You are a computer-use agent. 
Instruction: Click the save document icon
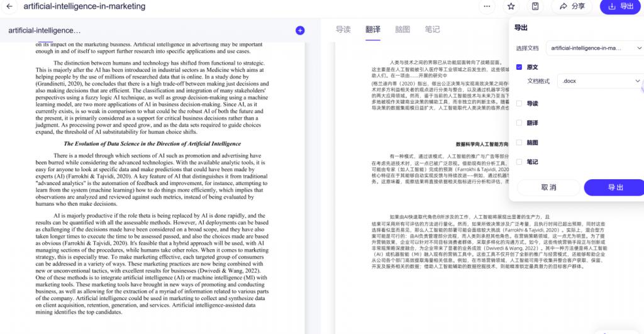tap(535, 6)
